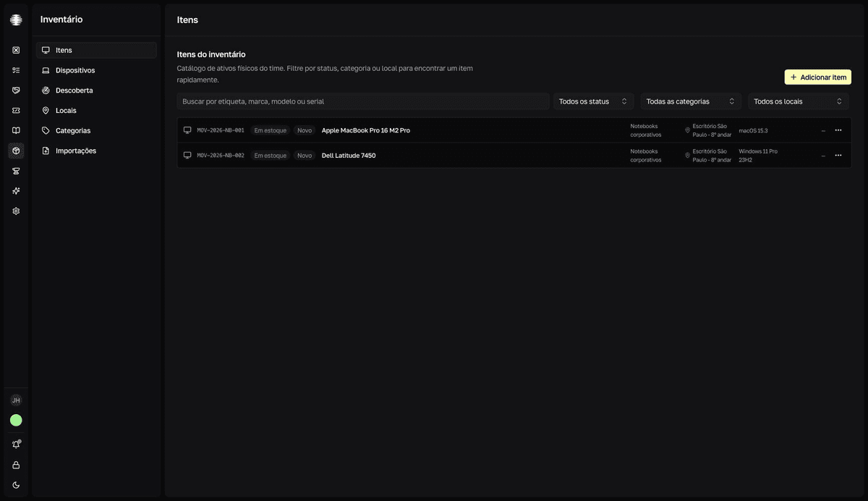Screen dimensions: 868x501
Task: Click the Windows 11 Pro 23H2 value
Action: click(x=758, y=156)
